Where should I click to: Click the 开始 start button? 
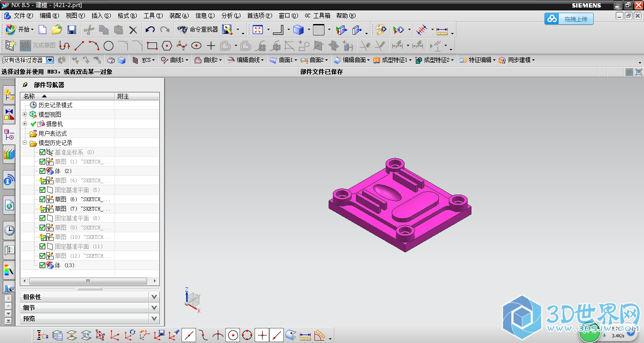click(x=20, y=30)
